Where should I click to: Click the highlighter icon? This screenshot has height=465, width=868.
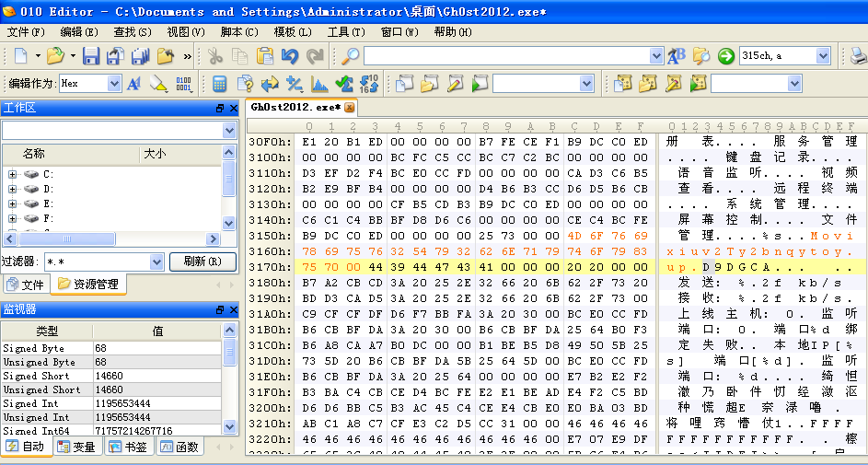158,84
